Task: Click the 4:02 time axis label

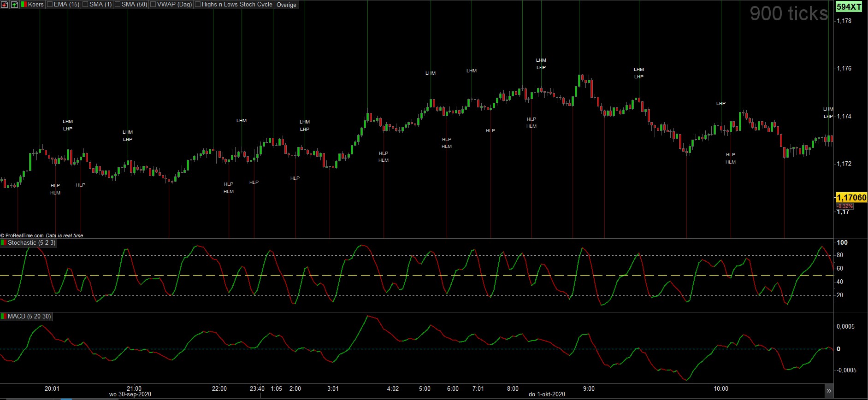Action: pos(393,388)
